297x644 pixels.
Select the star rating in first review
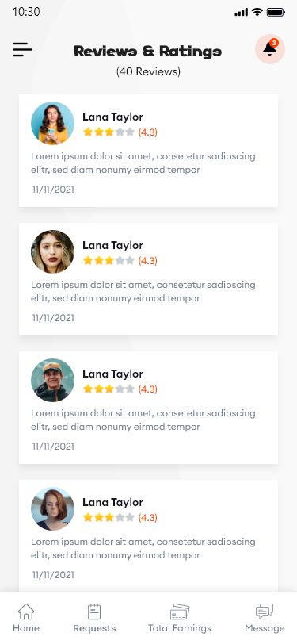pyautogui.click(x=109, y=132)
